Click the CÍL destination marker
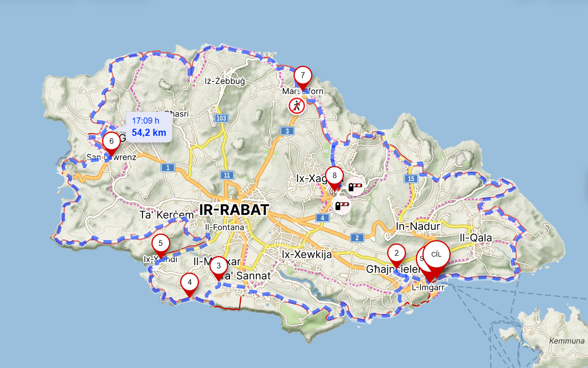The height and width of the screenshot is (368, 588). 437,259
